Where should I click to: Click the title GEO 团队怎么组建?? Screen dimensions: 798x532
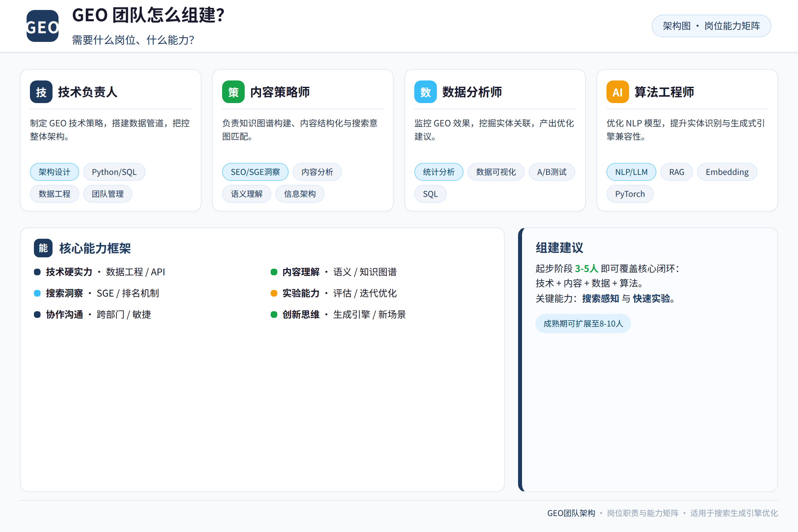(148, 15)
